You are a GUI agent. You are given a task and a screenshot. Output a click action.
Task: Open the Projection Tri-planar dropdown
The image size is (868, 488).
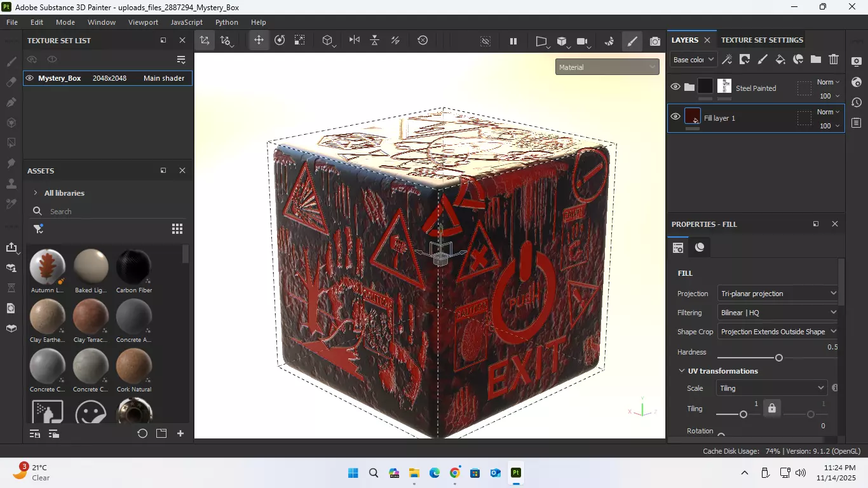pyautogui.click(x=778, y=294)
